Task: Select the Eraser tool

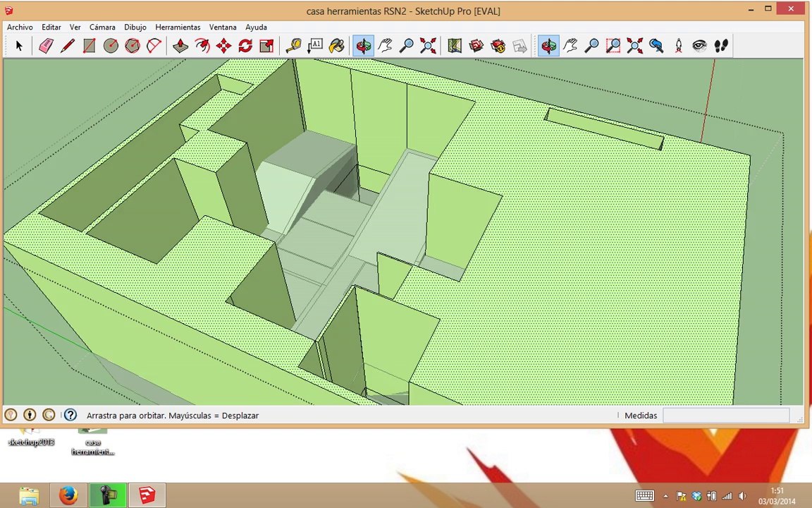Action: (x=46, y=46)
